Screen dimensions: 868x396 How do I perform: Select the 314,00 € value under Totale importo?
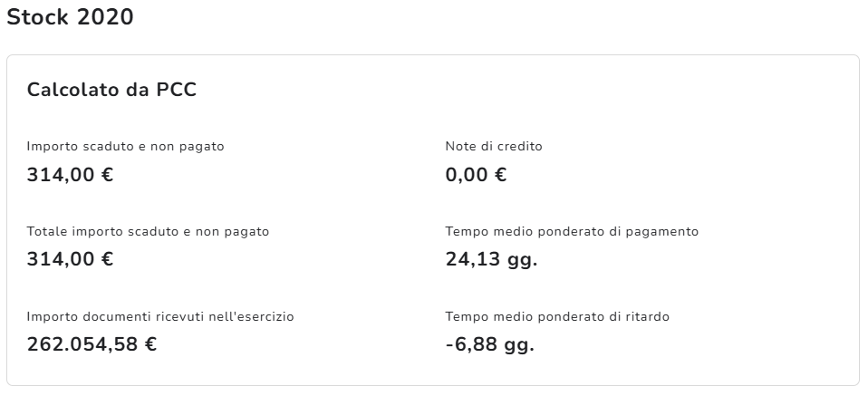70,260
